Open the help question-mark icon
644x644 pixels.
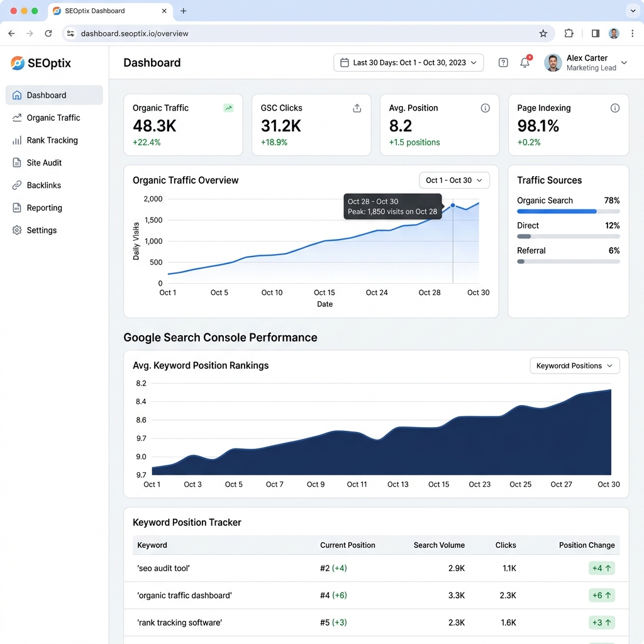click(503, 62)
